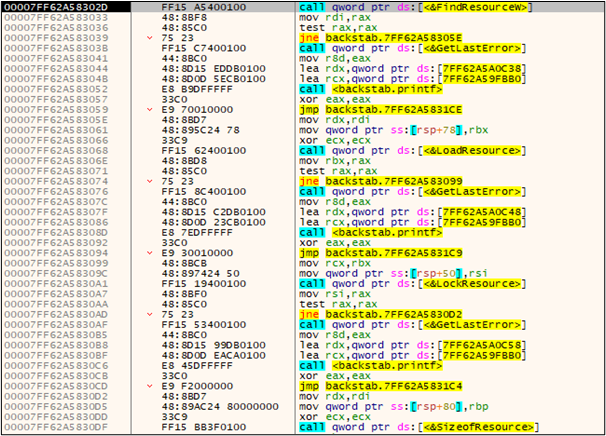The width and height of the screenshot is (606, 436).
Task: Select address 00007FF62A583033
Action: (x=56, y=17)
